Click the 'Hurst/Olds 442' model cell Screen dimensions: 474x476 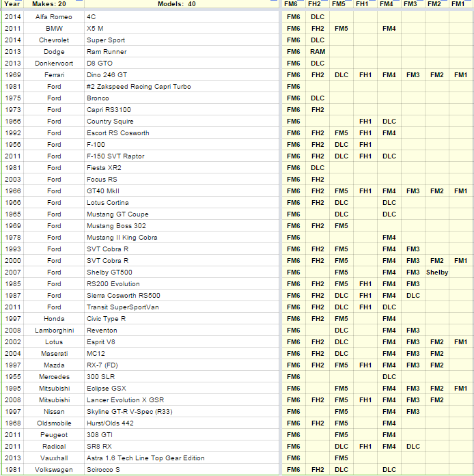coord(181,423)
